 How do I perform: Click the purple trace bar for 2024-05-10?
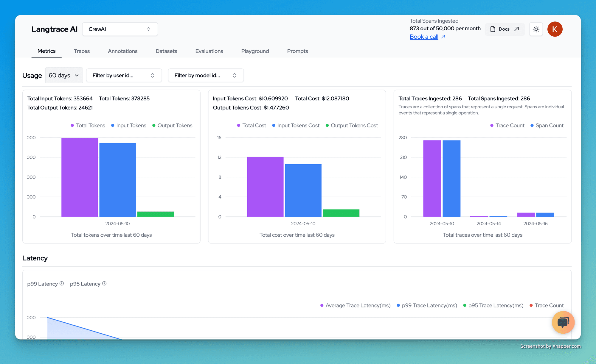coord(432,178)
